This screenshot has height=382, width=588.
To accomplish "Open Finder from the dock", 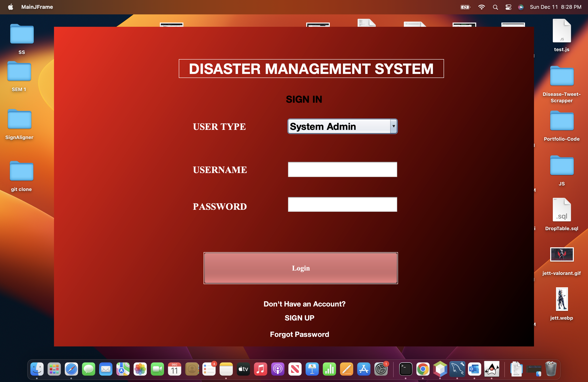I will 37,369.
